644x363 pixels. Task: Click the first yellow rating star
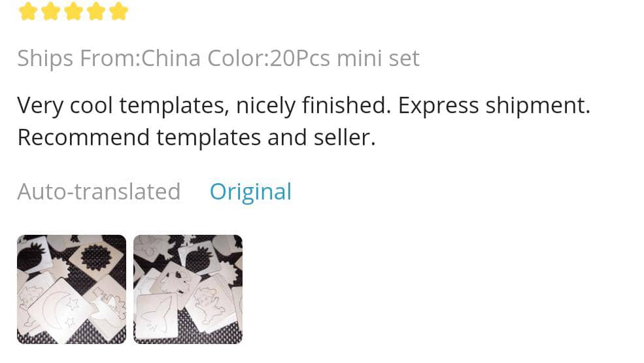pyautogui.click(x=27, y=11)
